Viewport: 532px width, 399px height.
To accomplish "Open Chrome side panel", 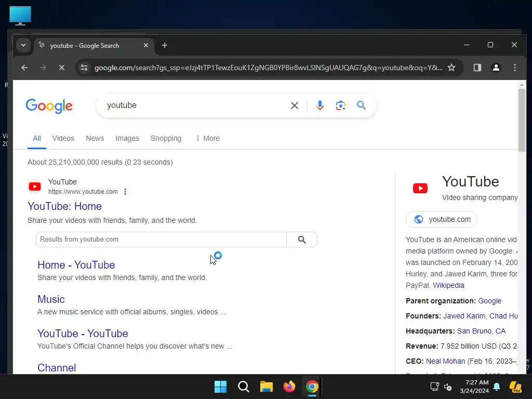I will click(477, 68).
